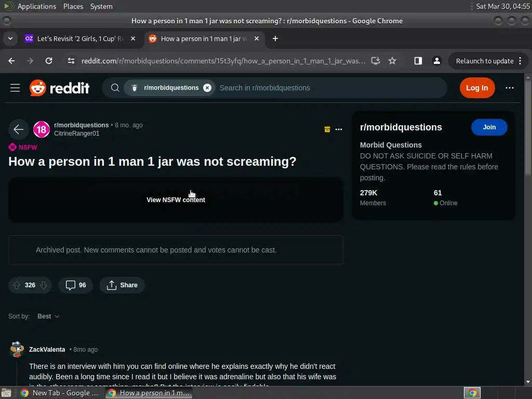The height and width of the screenshot is (399, 532).
Task: Open the Chrome profile icon
Action: [436, 61]
